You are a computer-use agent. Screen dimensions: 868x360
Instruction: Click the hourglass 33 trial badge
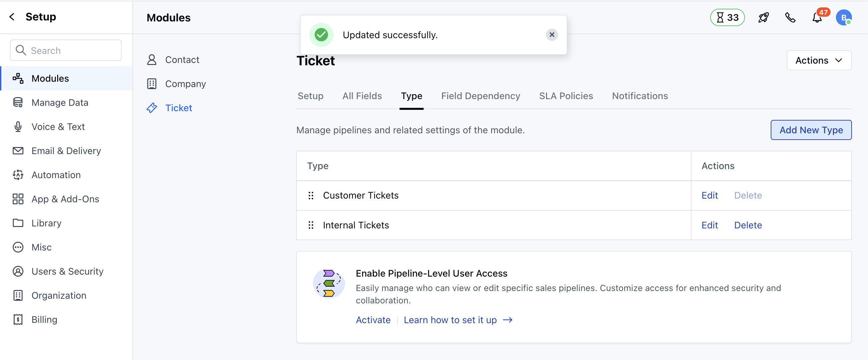tap(727, 17)
